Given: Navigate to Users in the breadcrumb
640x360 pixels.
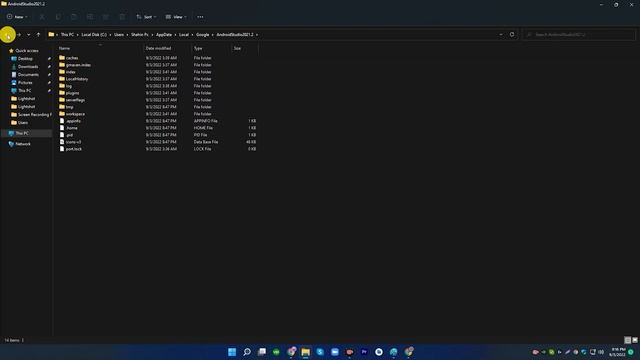Looking at the screenshot, I should pos(119,35).
